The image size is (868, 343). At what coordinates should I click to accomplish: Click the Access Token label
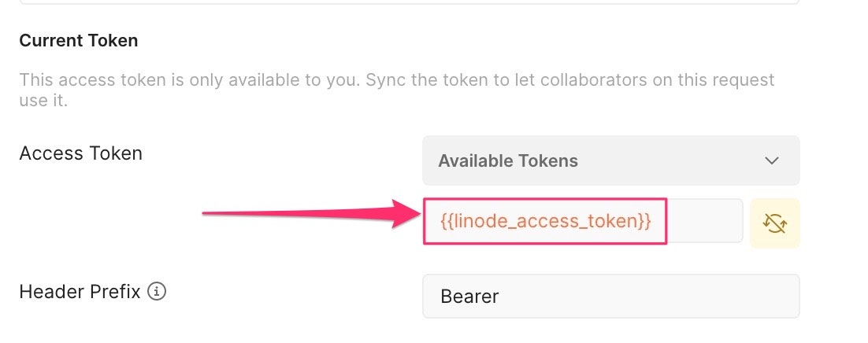point(80,153)
